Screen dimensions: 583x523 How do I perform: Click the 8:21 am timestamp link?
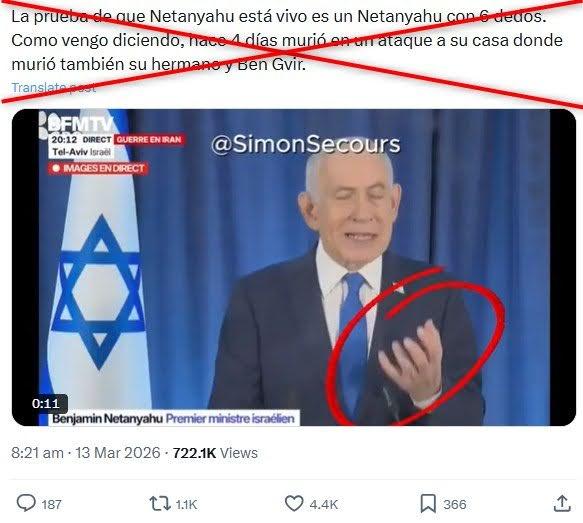(37, 453)
